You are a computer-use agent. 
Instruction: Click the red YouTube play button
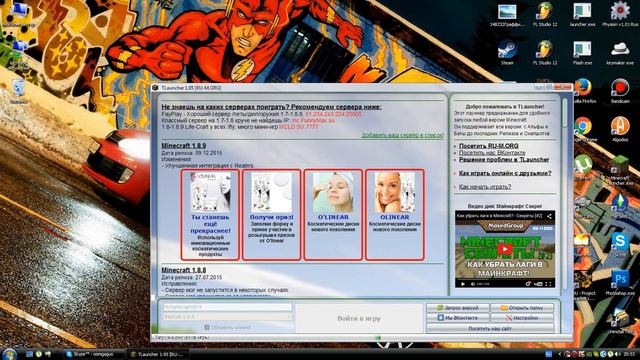(x=505, y=249)
